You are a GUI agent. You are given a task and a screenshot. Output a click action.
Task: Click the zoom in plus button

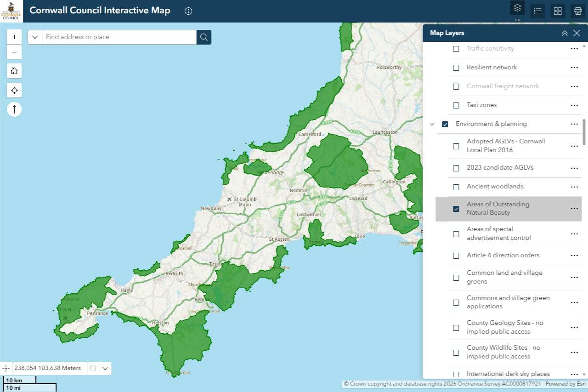tap(14, 37)
